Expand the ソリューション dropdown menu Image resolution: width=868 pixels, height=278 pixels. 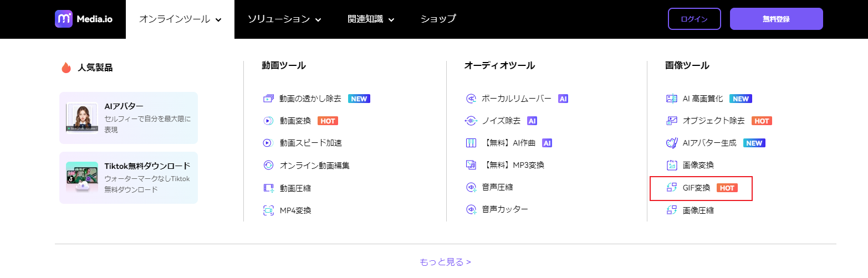click(x=284, y=19)
